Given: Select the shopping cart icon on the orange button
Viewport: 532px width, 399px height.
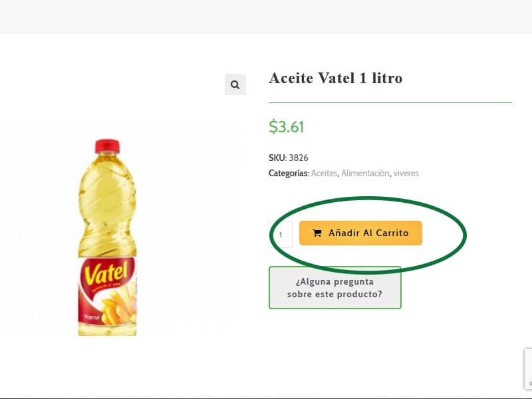Looking at the screenshot, I should 319,233.
